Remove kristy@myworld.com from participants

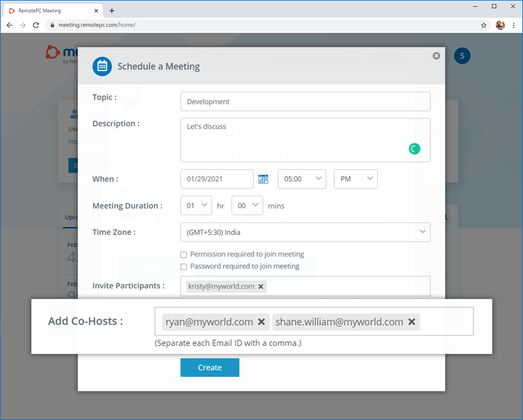tap(261, 287)
